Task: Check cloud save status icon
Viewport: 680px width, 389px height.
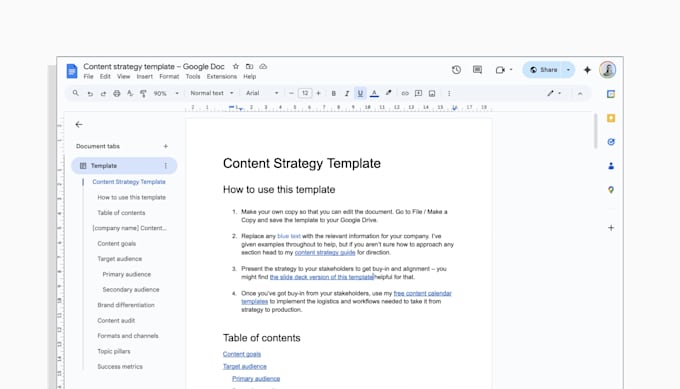Action: coord(263,66)
